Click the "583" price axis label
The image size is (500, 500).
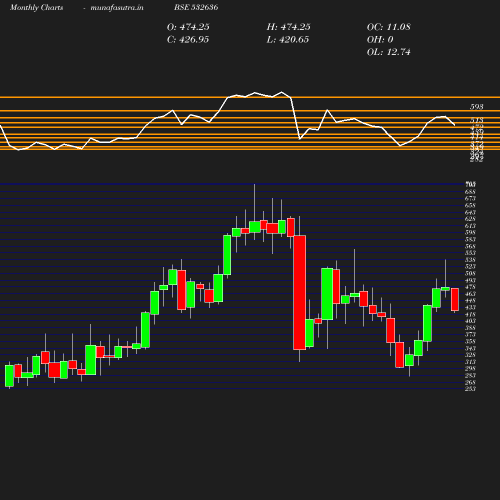[x=470, y=239]
